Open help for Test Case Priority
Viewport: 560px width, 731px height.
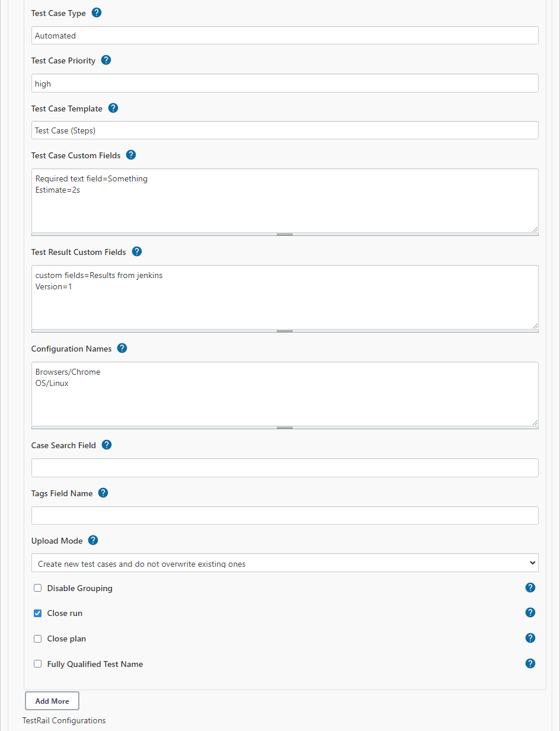(x=106, y=60)
